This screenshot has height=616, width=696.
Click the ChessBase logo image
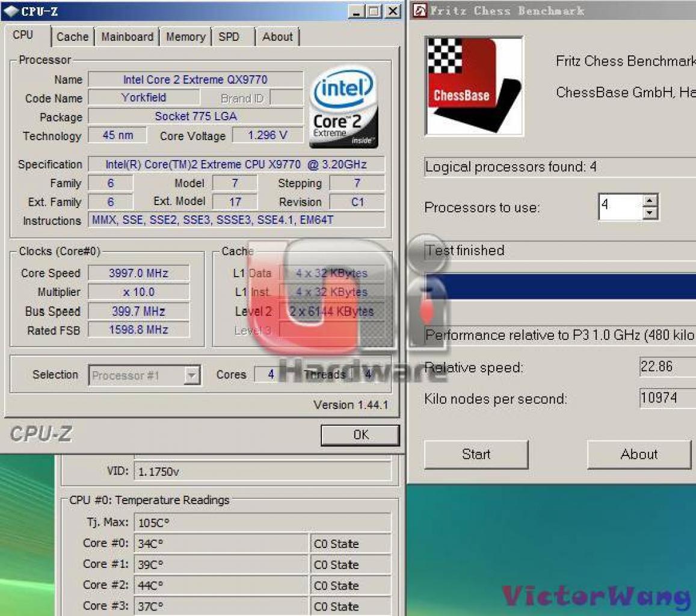tap(474, 86)
